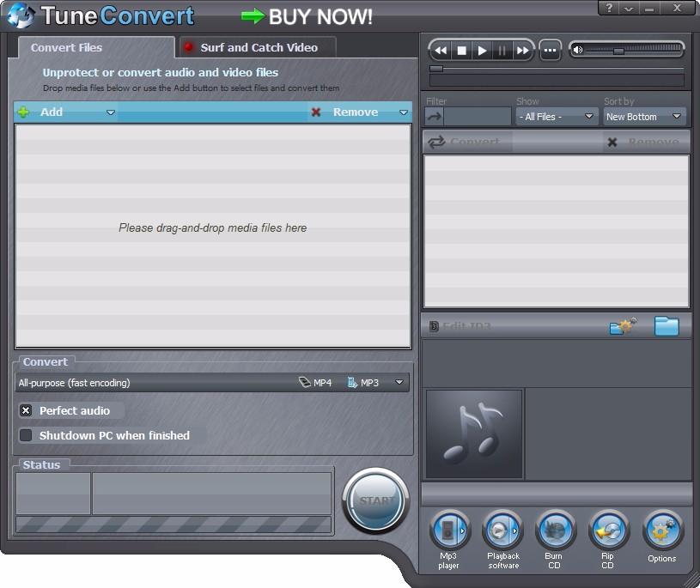
Task: Click the Filter text input field
Action: click(x=478, y=117)
